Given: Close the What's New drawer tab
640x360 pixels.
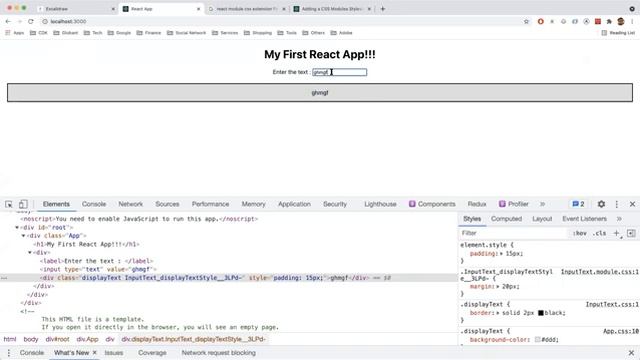Looking at the screenshot, I should tap(95, 353).
